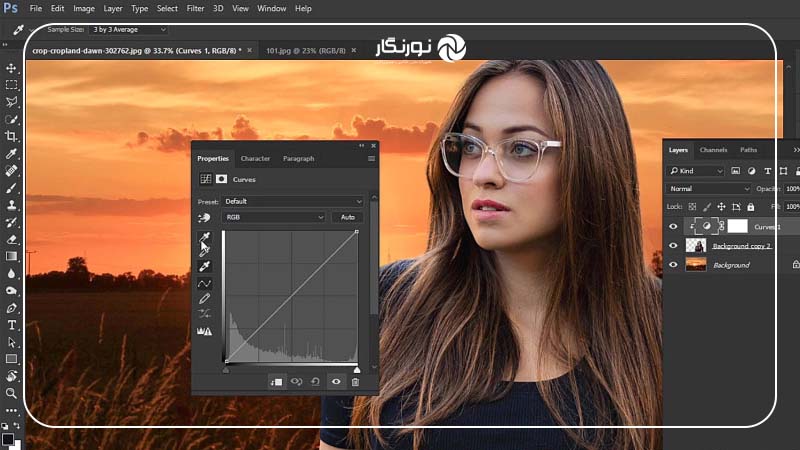Image resolution: width=800 pixels, height=450 pixels.
Task: Switch to the Paths tab
Action: coord(748,150)
